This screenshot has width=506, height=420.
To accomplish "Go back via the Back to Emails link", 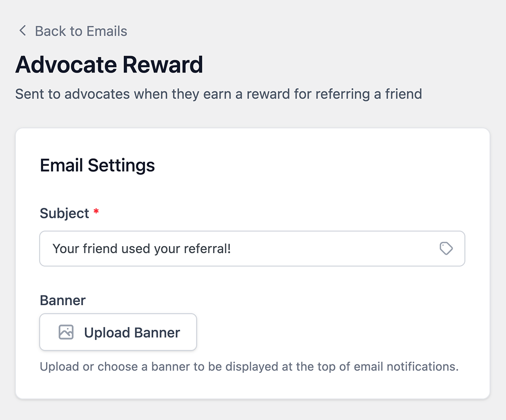I will 80,31.
